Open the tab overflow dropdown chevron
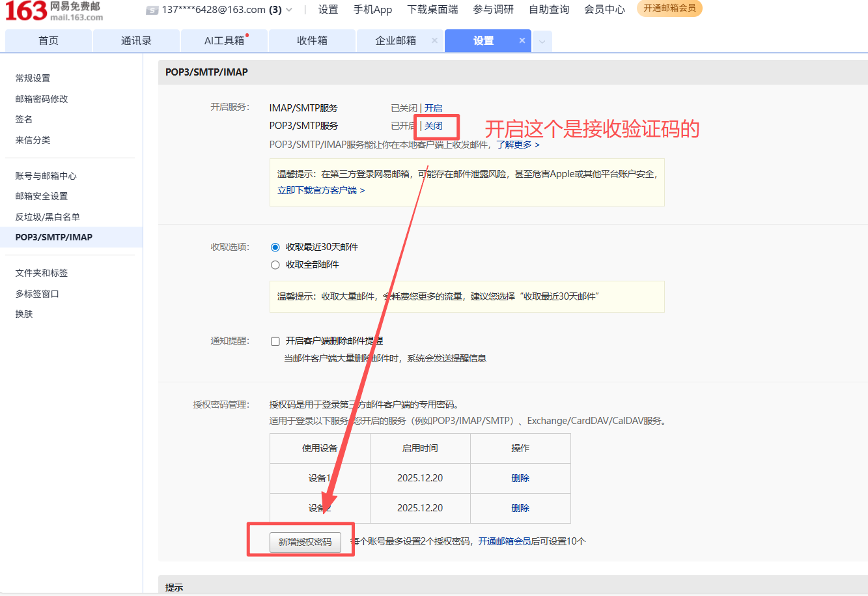This screenshot has height=596, width=868. point(542,42)
